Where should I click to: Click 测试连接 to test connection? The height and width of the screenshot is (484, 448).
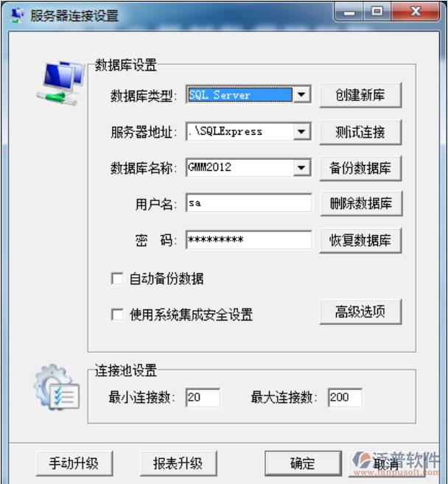(360, 132)
